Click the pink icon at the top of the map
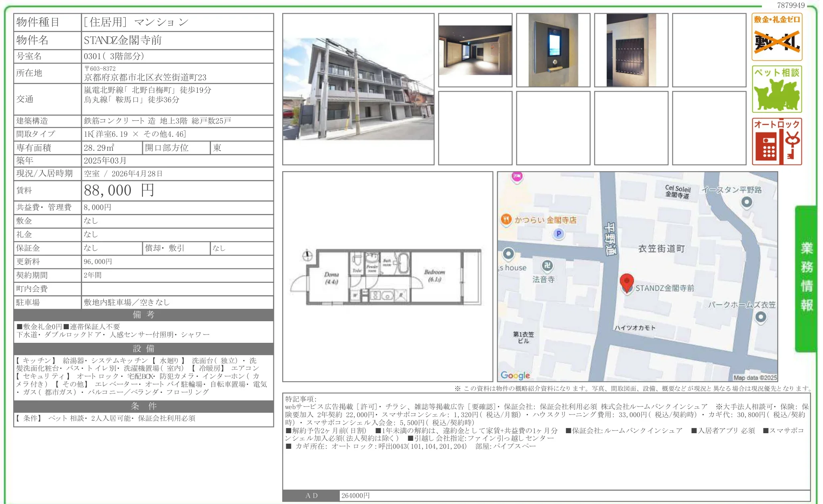The height and width of the screenshot is (504, 823). click(518, 177)
